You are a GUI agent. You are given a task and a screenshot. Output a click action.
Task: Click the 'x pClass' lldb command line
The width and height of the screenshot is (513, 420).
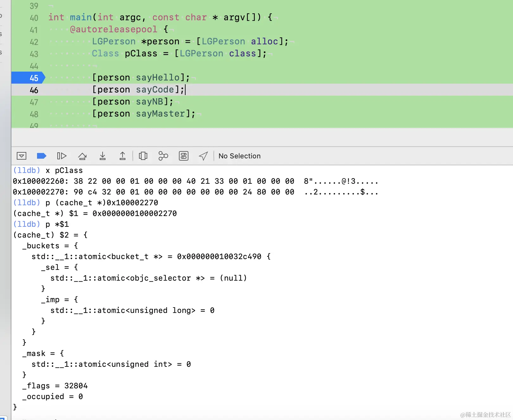[x=48, y=170]
